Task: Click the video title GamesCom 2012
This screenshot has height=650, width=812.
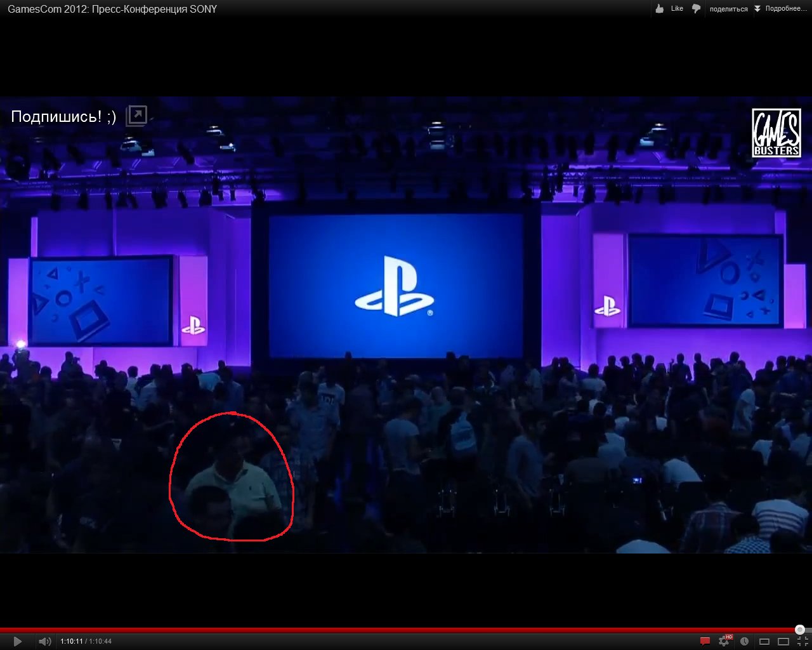Action: 112,9
